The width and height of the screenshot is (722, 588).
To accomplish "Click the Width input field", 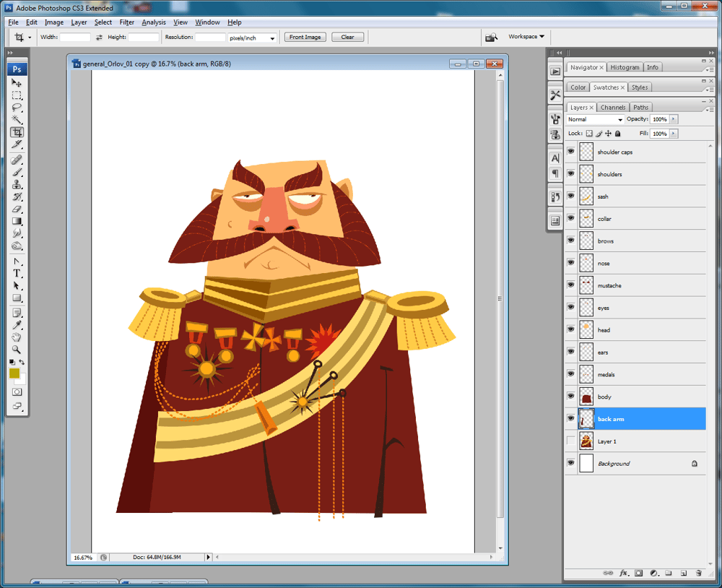I will pos(75,38).
